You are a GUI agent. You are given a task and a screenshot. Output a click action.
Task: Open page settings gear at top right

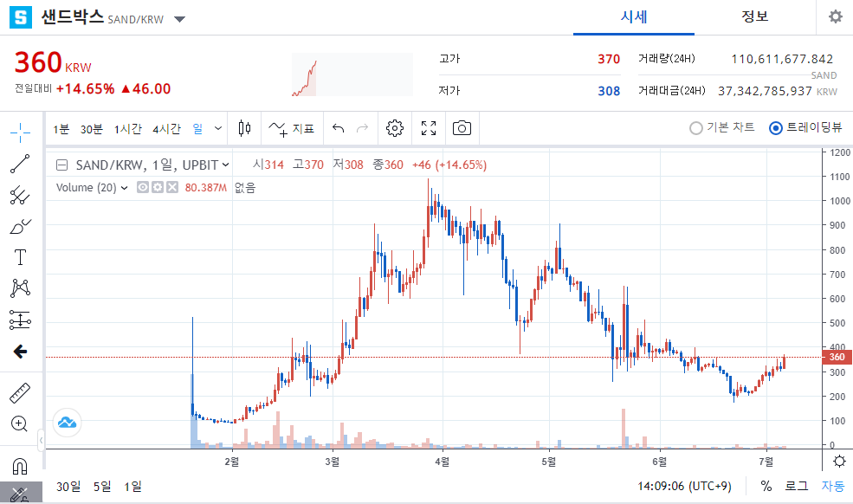(836, 16)
